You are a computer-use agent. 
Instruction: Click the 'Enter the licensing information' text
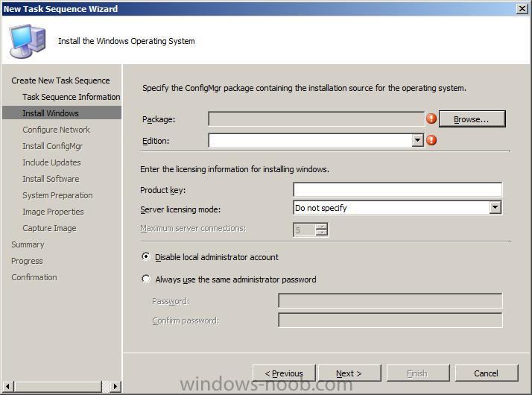tap(235, 169)
